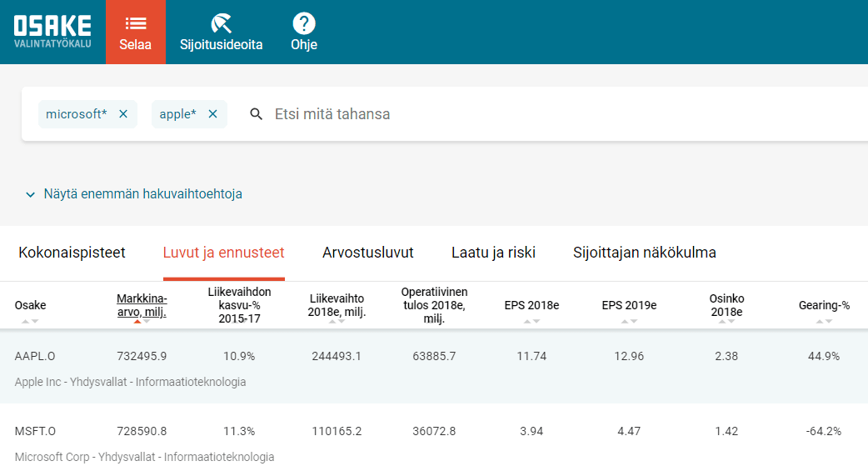Image resolution: width=868 pixels, height=471 pixels.
Task: Select market cap value 728590.8
Action: tap(142, 431)
